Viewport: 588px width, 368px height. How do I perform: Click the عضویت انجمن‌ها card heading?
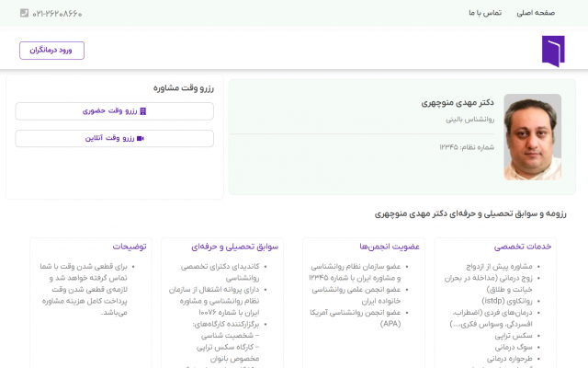coord(390,247)
